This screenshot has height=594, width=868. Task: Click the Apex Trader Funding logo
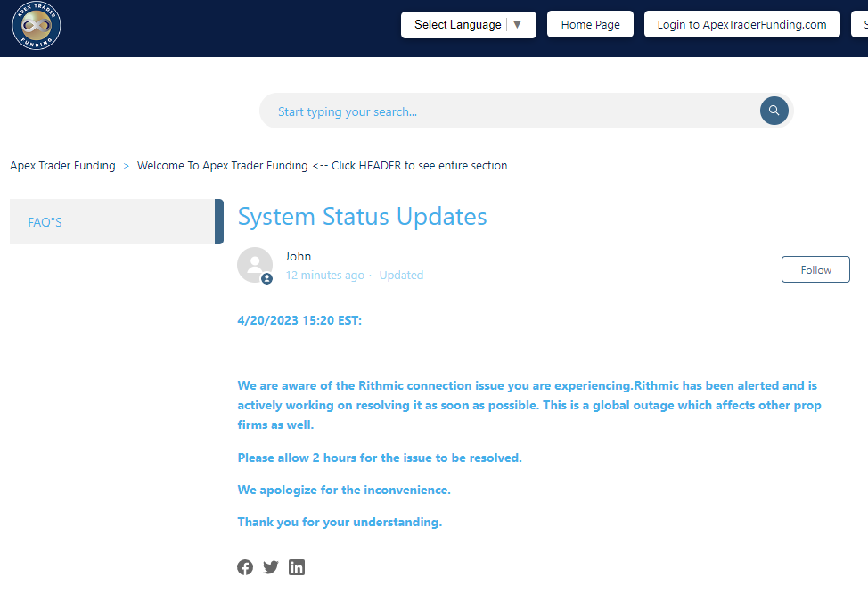click(x=37, y=26)
